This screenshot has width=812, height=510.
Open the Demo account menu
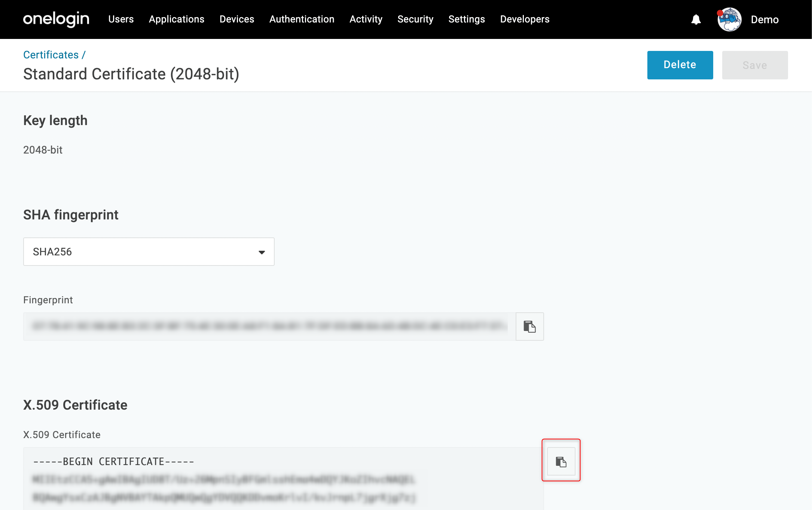click(764, 19)
